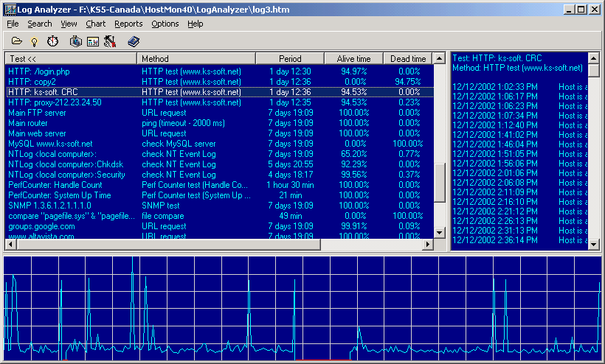Click the Log Analyzer title bar icon

[10, 10]
